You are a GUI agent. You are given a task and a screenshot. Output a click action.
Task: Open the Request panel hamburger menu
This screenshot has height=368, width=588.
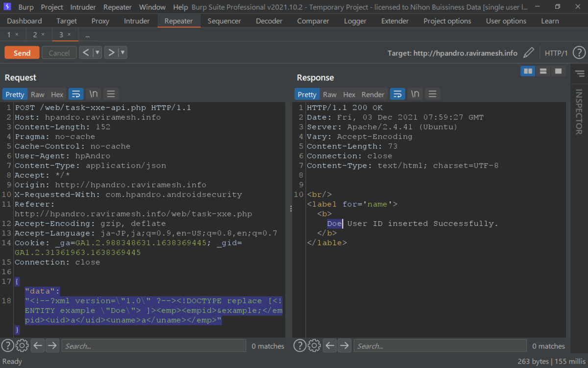point(111,94)
